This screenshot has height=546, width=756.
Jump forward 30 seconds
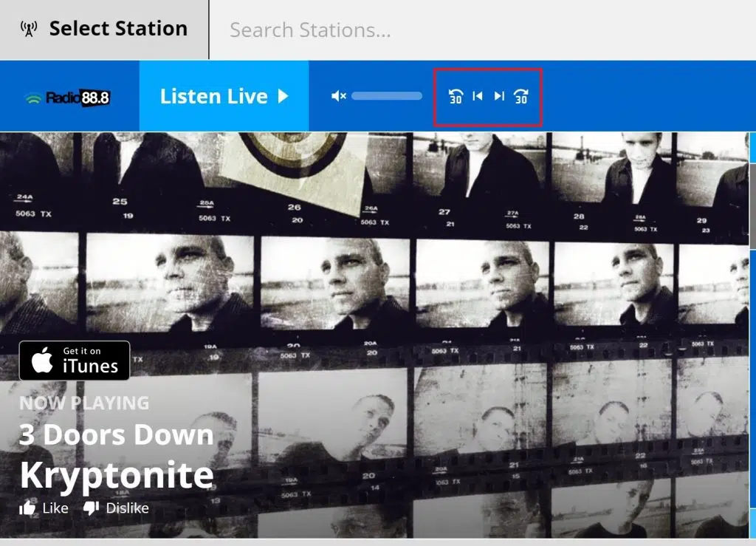click(x=521, y=96)
